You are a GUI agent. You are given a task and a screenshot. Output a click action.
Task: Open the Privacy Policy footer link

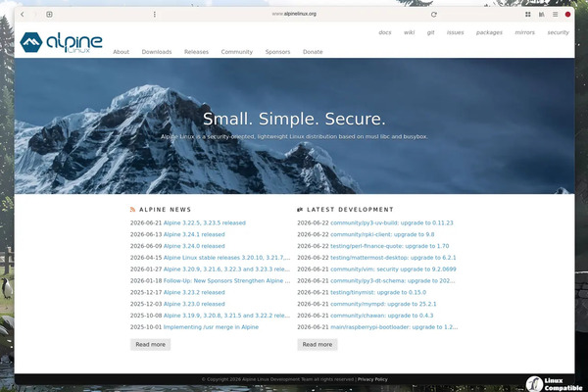[x=372, y=379]
